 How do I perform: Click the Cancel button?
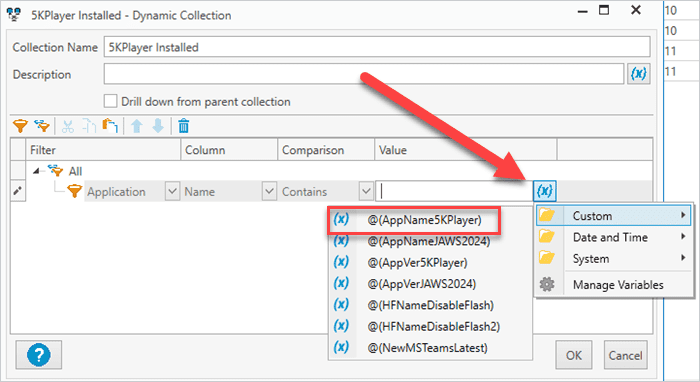coord(625,355)
